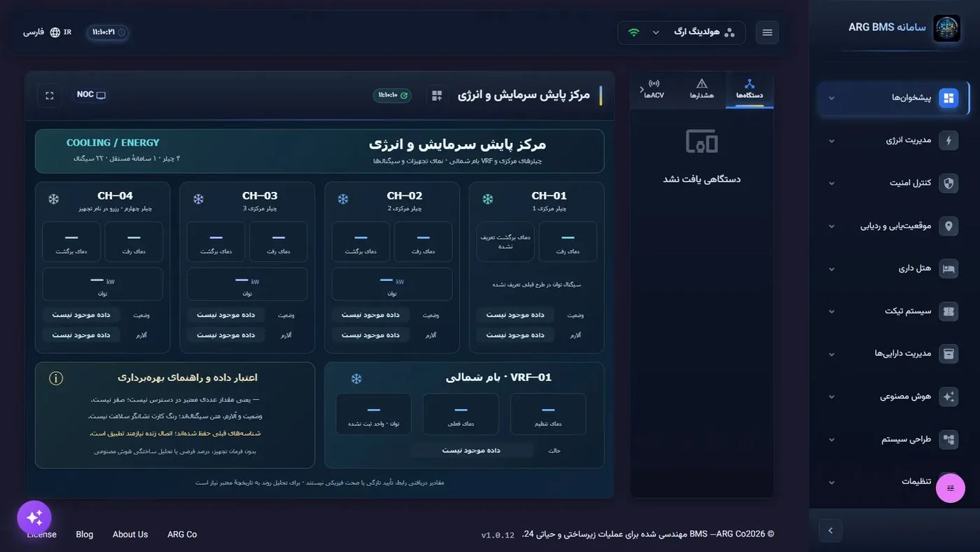Switch to the ACVها tab
This screenshot has height=552, width=980.
654,90
